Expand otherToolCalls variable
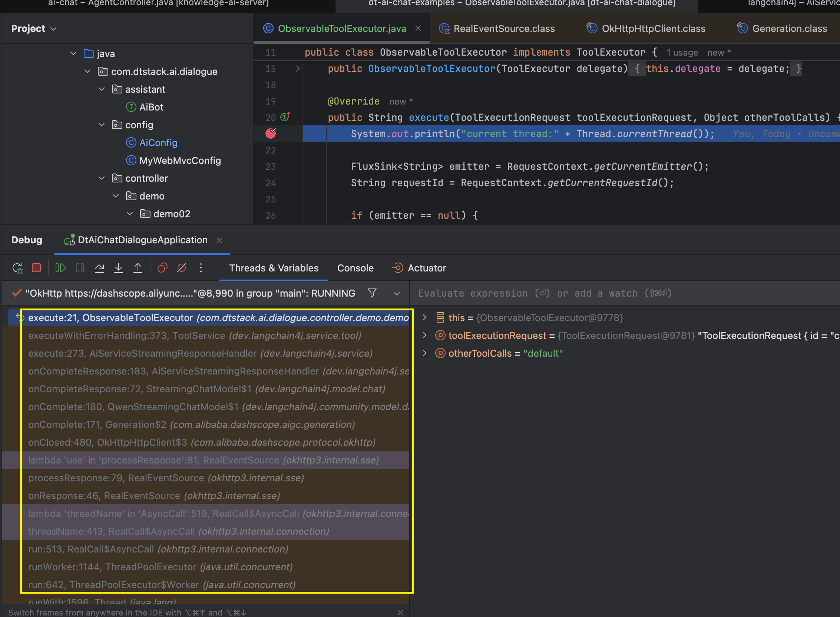Viewport: 840px width, 617px height. pos(424,353)
